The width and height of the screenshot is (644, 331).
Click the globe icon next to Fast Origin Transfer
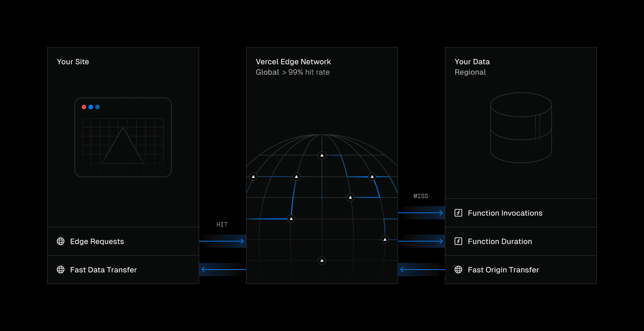(x=458, y=269)
